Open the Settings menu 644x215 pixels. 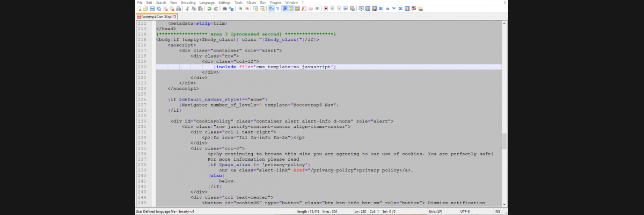(224, 3)
